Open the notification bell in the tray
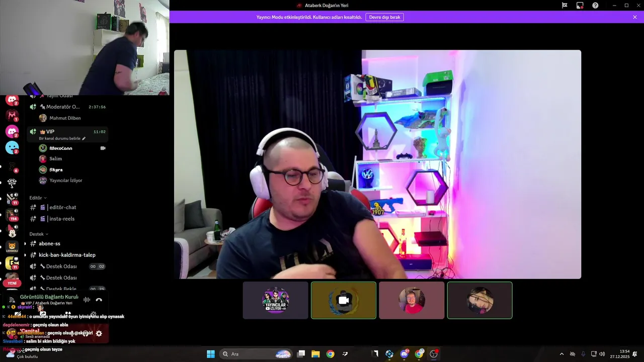 pos(635,354)
